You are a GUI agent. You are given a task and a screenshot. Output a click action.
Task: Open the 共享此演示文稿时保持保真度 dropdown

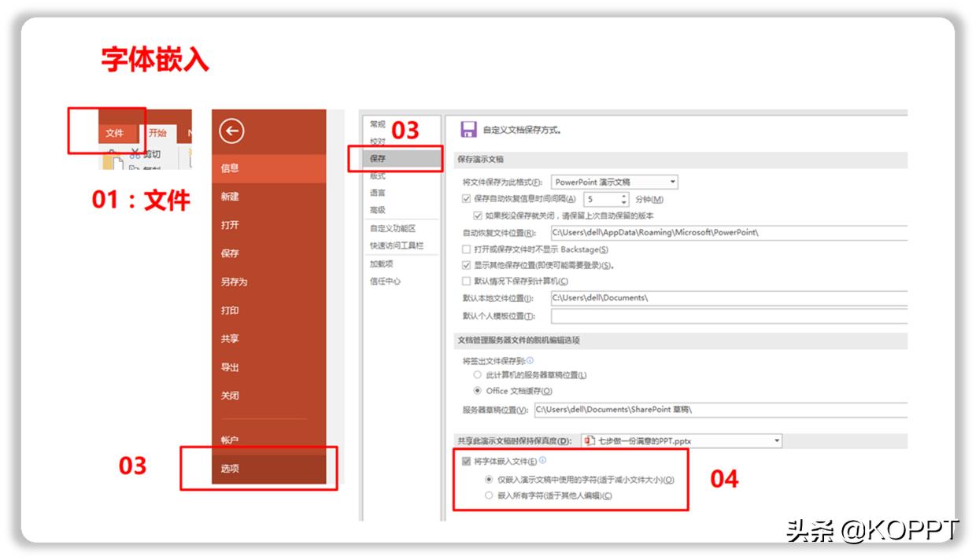click(x=777, y=441)
